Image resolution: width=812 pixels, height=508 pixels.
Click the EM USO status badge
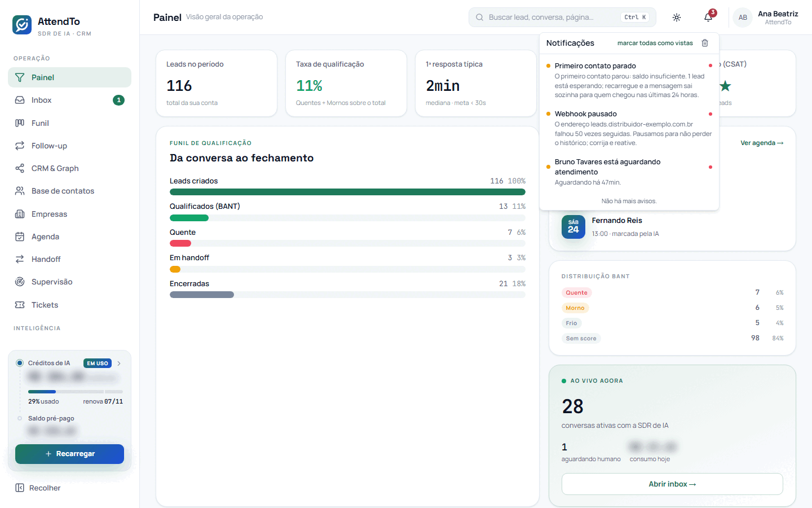click(x=98, y=364)
